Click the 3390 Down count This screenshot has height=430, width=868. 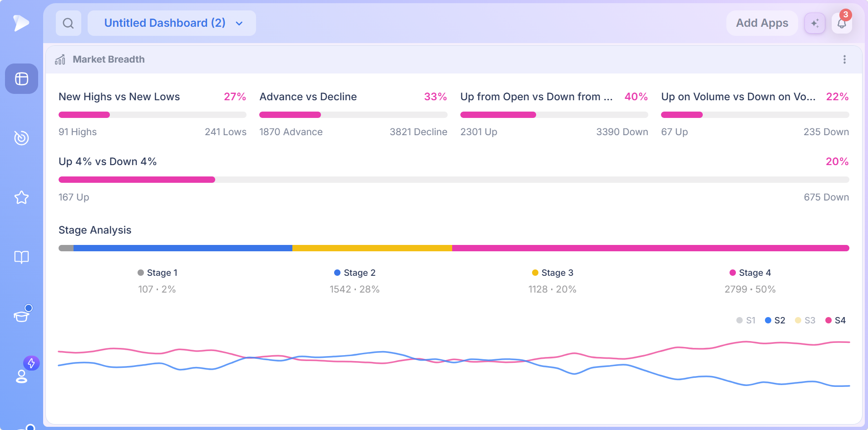tap(622, 132)
